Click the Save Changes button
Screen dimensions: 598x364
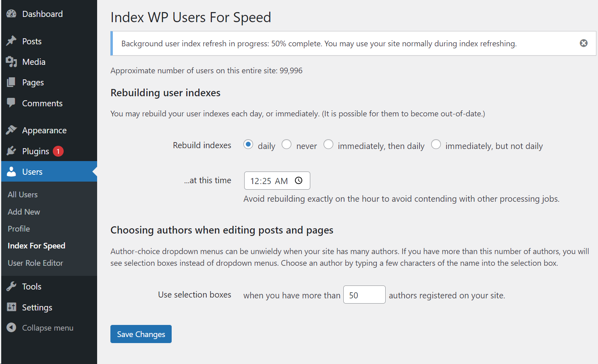point(141,334)
